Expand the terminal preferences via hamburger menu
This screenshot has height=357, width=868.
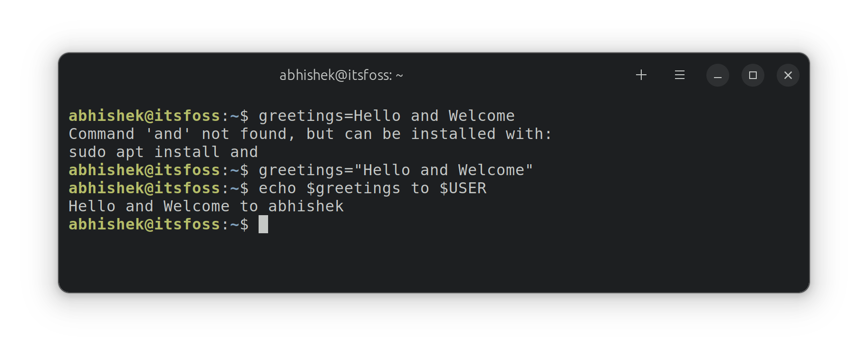pyautogui.click(x=679, y=75)
